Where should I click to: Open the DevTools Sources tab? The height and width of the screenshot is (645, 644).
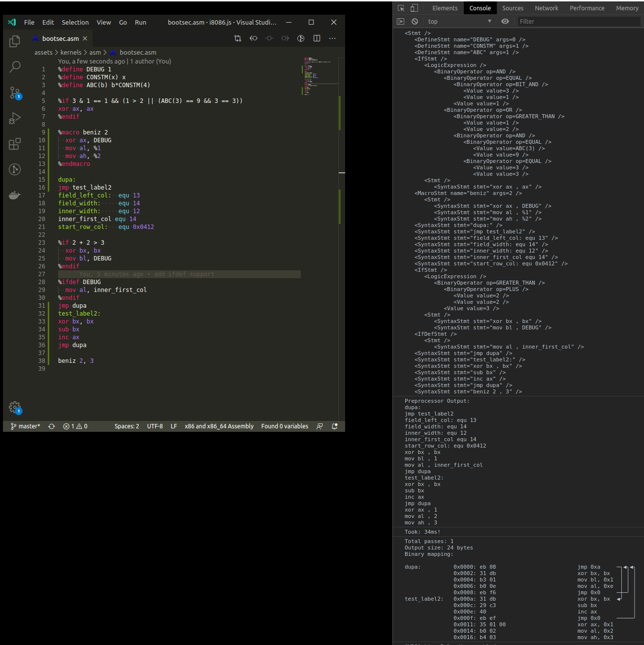click(x=513, y=8)
